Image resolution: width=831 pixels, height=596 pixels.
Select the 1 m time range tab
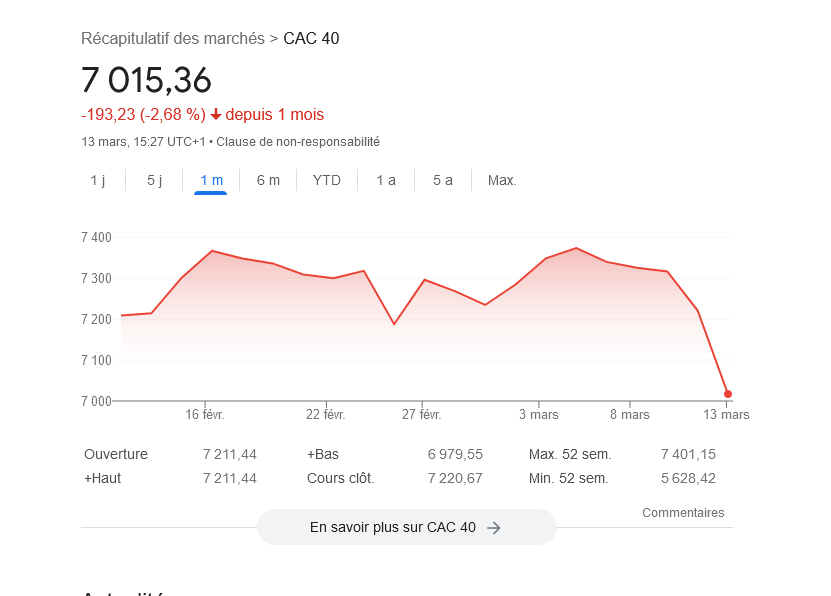click(x=211, y=180)
